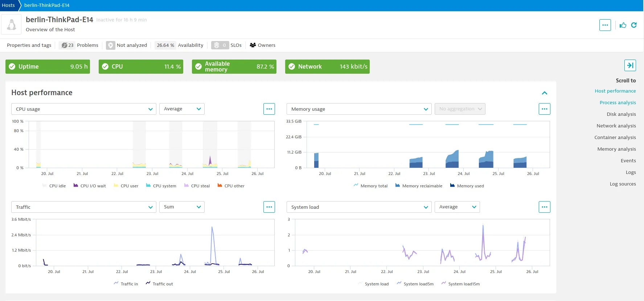This screenshot has width=644, height=301.
Task: Open the System load Average aggregation dropdown
Action: (457, 207)
